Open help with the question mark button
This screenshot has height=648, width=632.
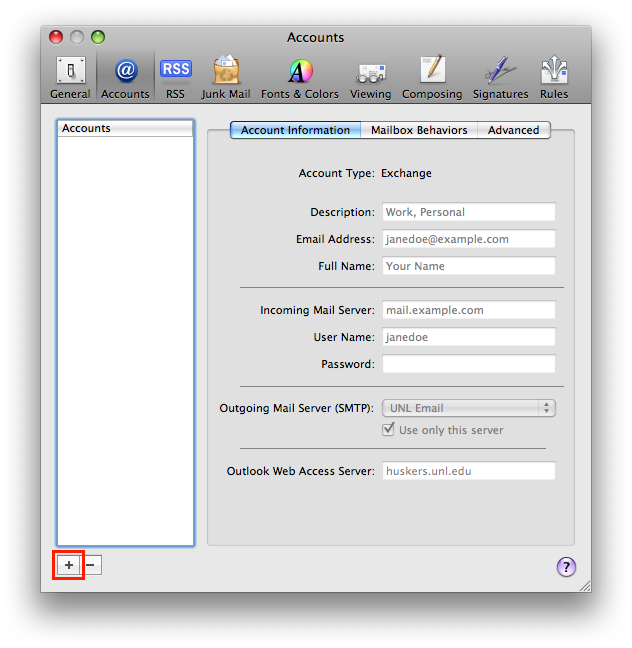click(x=566, y=567)
